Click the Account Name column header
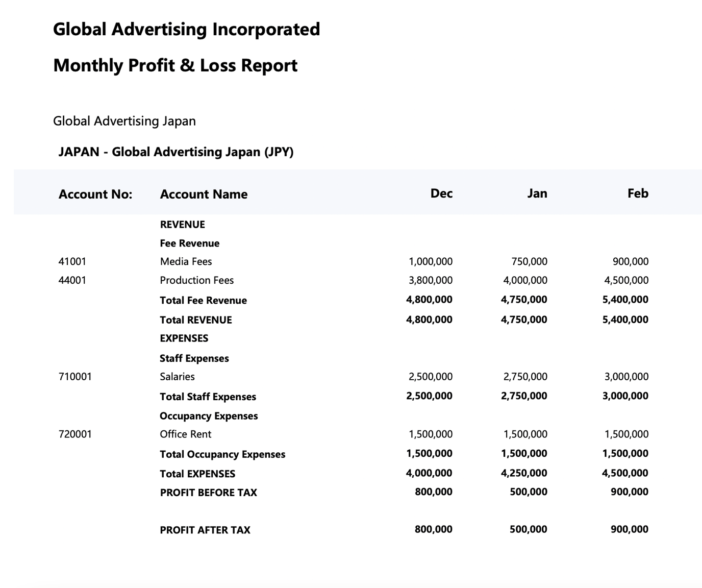Screen dimensions: 702x588 point(204,194)
